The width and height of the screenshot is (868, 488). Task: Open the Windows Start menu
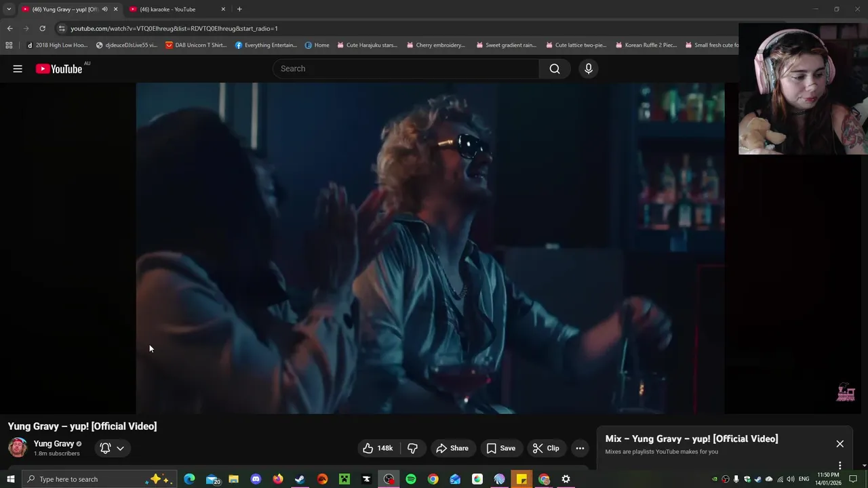pos(11,479)
